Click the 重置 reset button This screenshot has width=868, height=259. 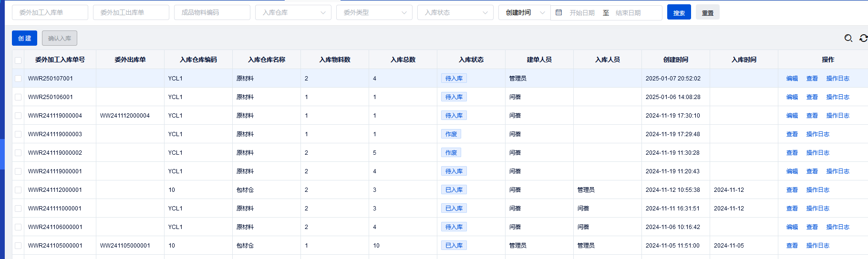click(707, 12)
